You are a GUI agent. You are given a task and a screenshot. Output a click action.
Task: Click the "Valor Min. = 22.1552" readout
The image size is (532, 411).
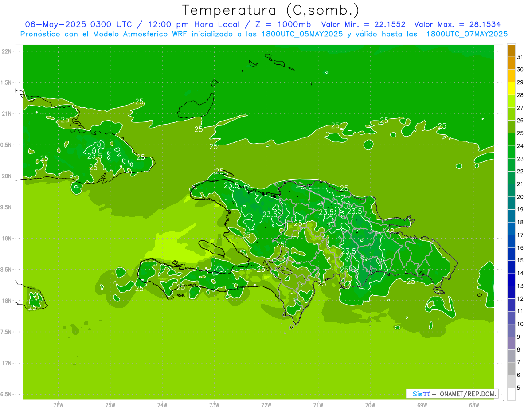coord(363,24)
